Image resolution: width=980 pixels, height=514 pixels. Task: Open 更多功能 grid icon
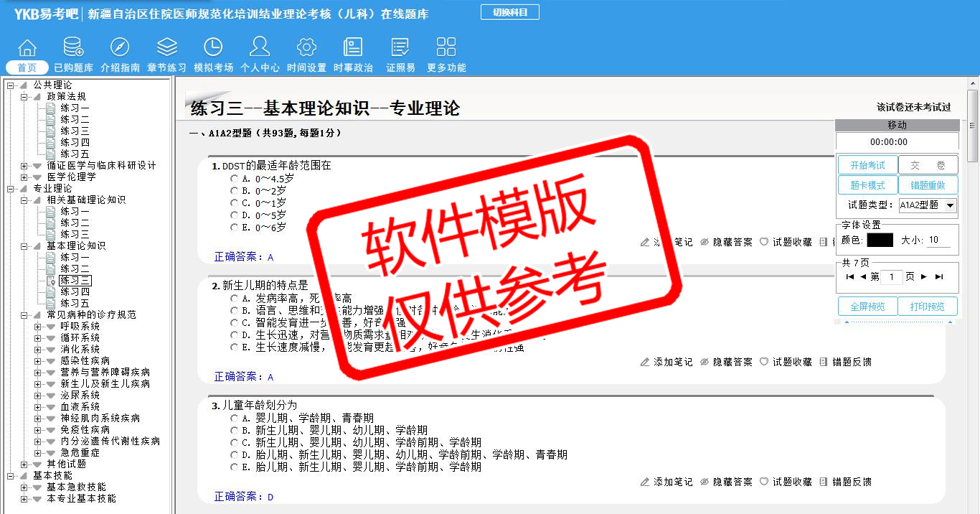point(446,48)
